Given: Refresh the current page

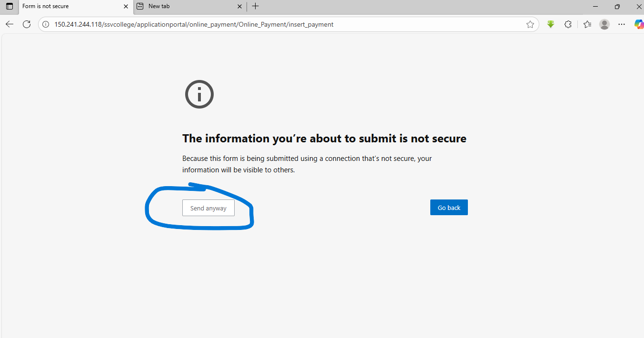Looking at the screenshot, I should 27,24.
